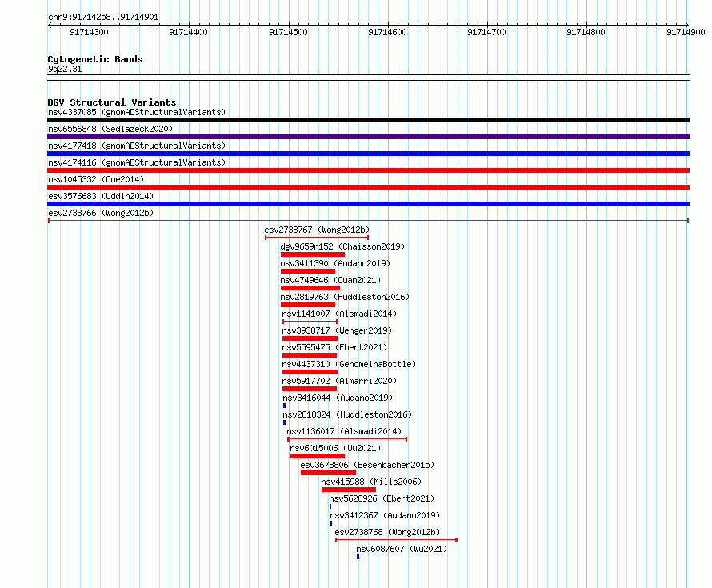Click the red nsv1045332 Coe2014 bar
This screenshot has width=712, height=588.
pyautogui.click(x=368, y=187)
